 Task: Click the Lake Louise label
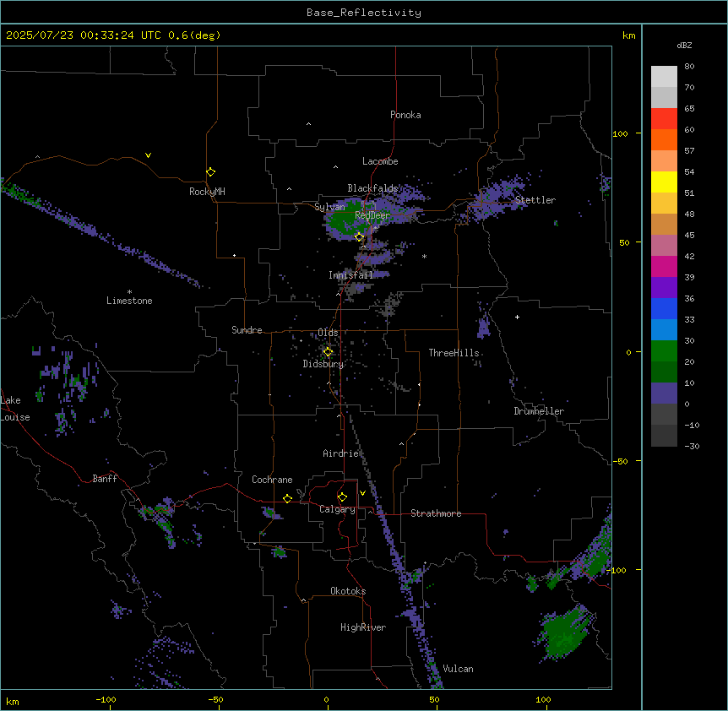[14, 409]
